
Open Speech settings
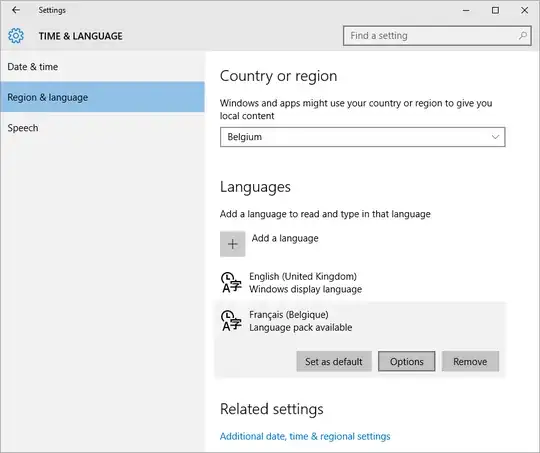(102, 128)
